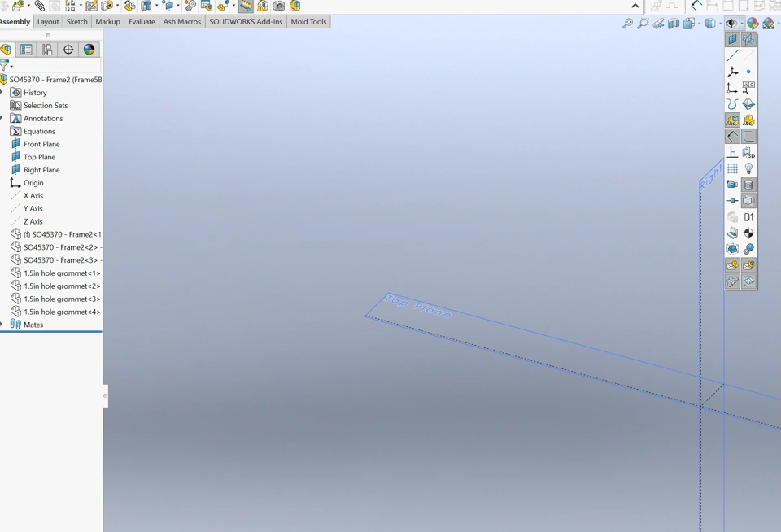Toggle View Lights bulb icon
This screenshot has width=781, height=532.
click(748, 168)
